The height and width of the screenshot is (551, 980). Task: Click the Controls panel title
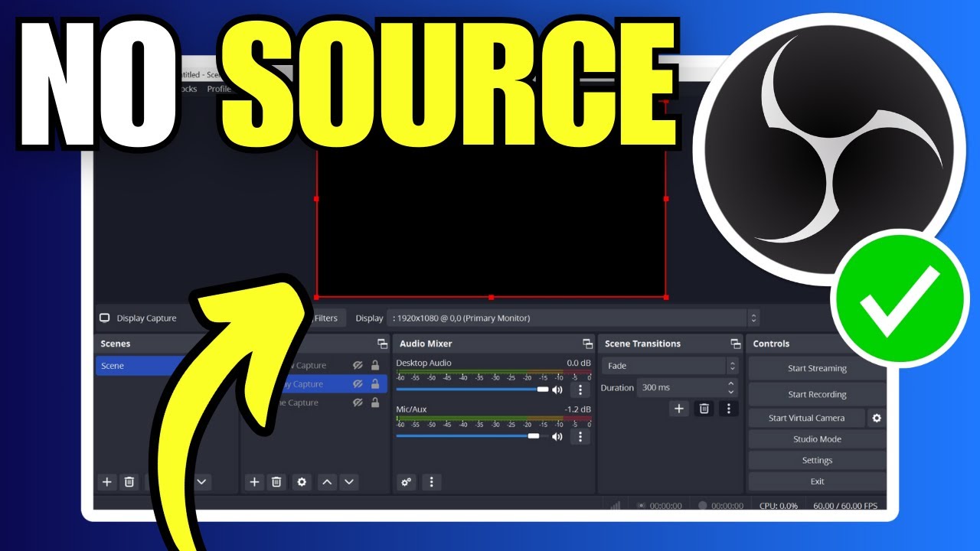(x=771, y=344)
